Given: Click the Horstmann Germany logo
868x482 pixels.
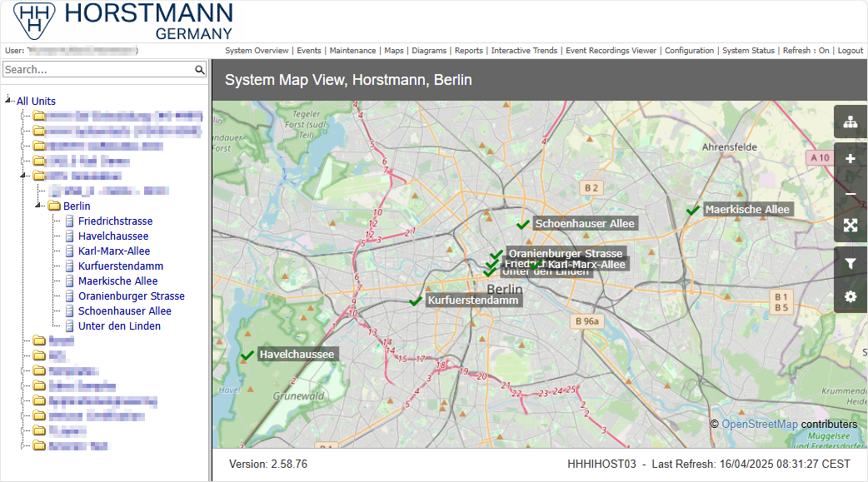Looking at the screenshot, I should (123, 21).
